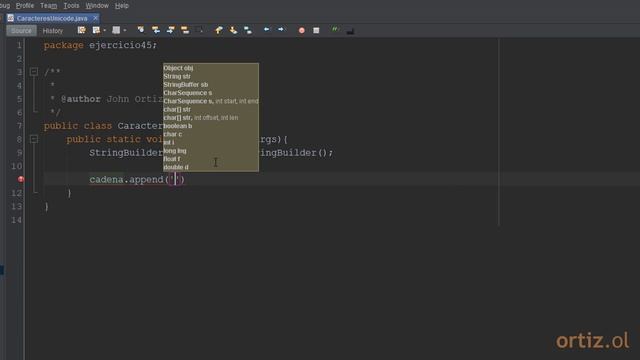Click line number 14 in gutter

pyautogui.click(x=16, y=220)
